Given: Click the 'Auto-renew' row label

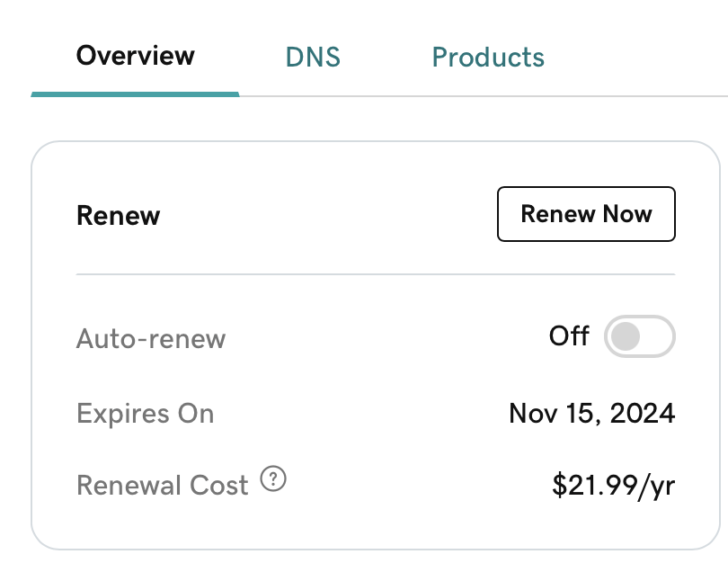Looking at the screenshot, I should pyautogui.click(x=151, y=338).
